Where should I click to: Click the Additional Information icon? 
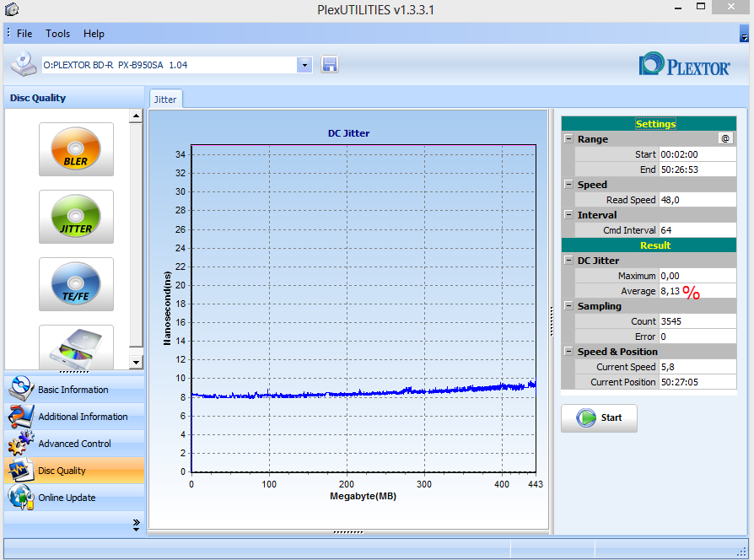click(x=21, y=417)
